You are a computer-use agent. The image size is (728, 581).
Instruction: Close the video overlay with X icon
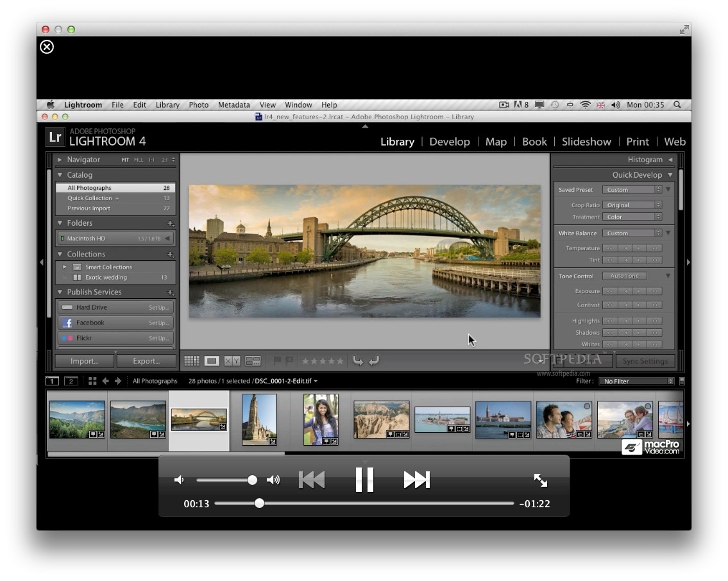47,47
